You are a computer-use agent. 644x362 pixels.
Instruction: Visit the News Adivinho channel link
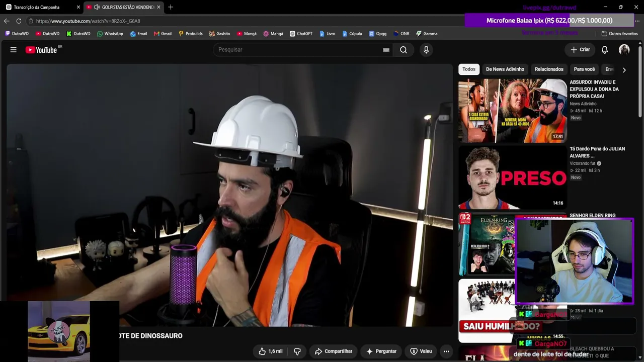tap(583, 104)
